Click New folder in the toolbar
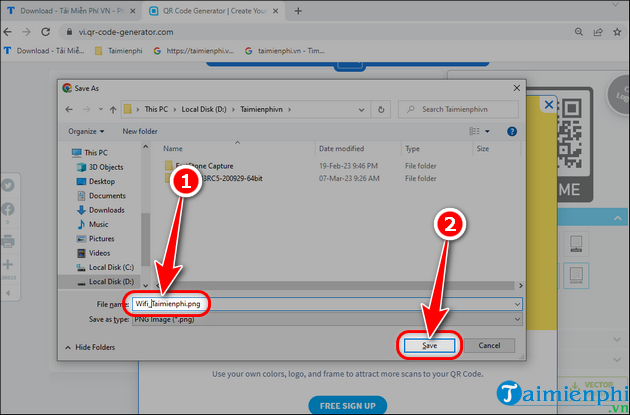Screen dimensions: 630x415 click(141, 131)
